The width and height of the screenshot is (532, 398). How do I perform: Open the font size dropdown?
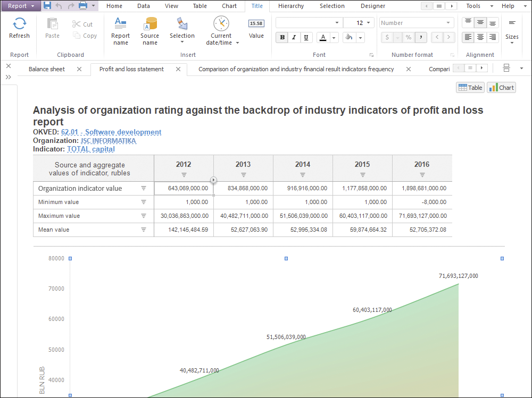[370, 23]
